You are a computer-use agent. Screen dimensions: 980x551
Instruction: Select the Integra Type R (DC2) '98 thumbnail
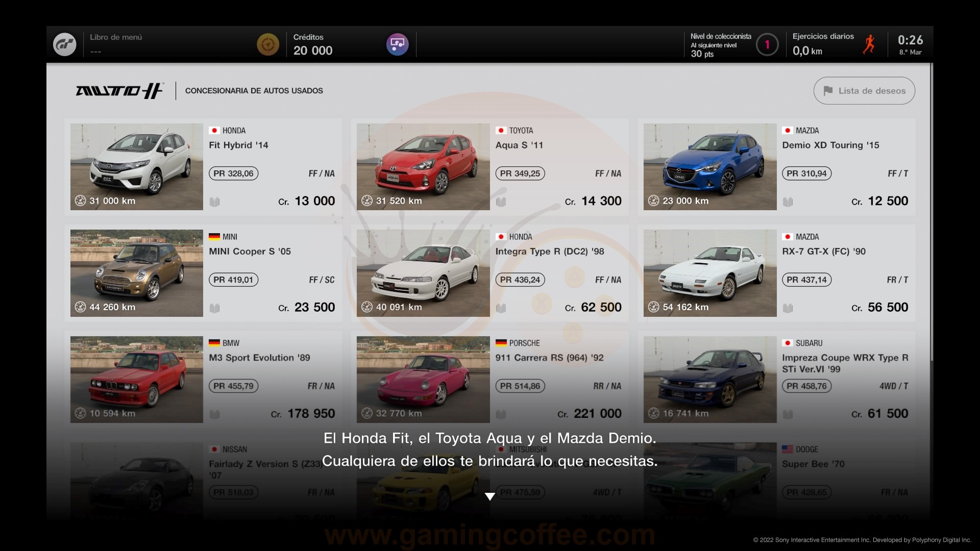coord(423,273)
